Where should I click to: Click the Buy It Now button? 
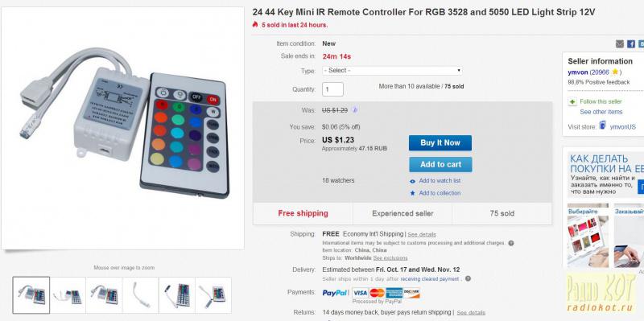[x=440, y=143]
